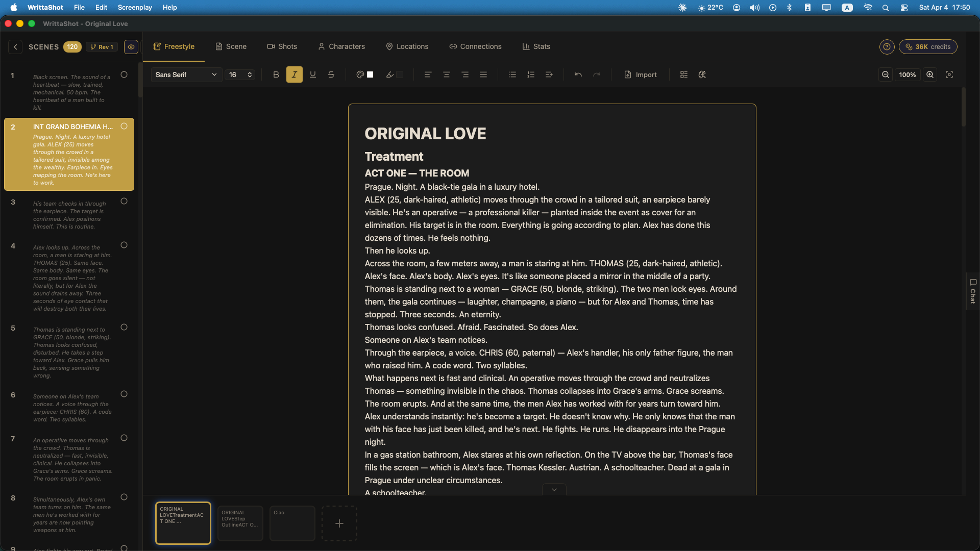Check the 36K credits balance

coord(928,46)
